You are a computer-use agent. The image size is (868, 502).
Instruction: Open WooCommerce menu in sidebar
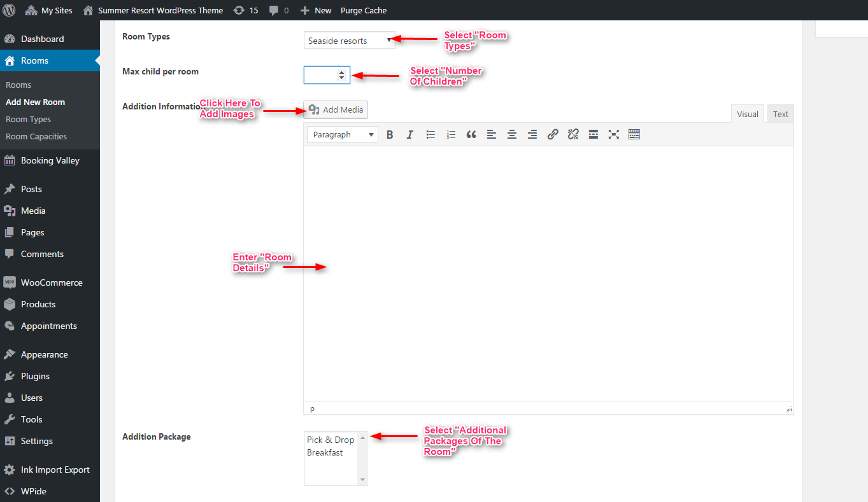[52, 282]
